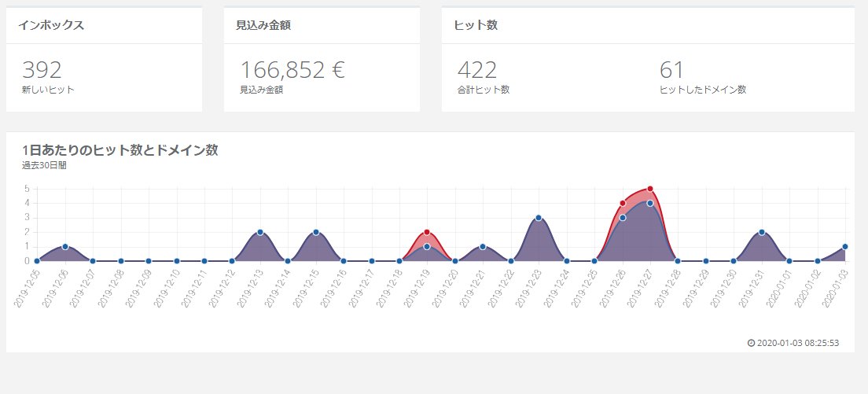The image size is (868, 394).
Task: Click the 見込み金額 card heading
Action: (x=263, y=25)
